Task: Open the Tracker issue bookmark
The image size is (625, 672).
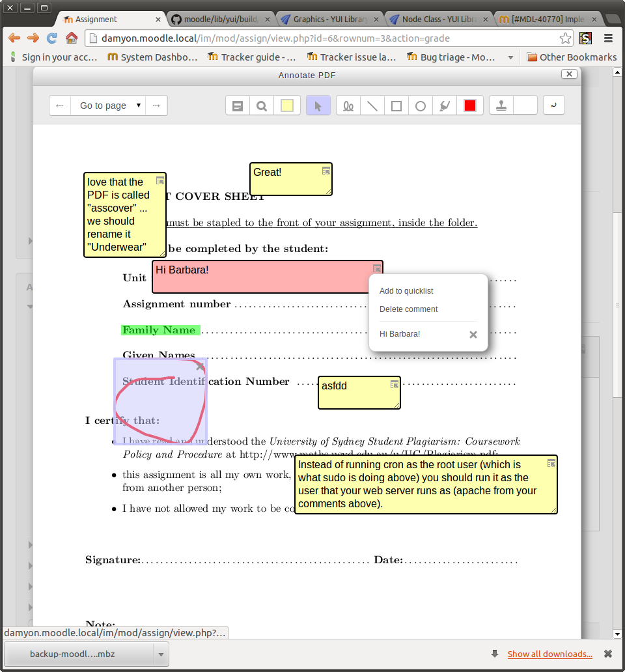Action: [352, 57]
